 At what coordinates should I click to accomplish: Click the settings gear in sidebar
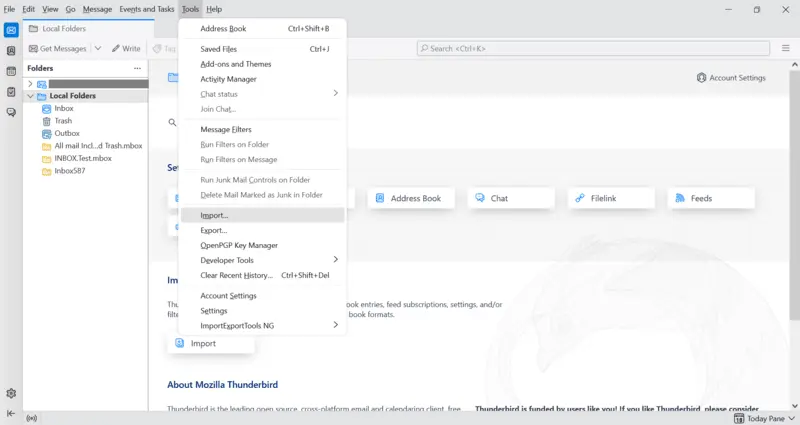11,394
